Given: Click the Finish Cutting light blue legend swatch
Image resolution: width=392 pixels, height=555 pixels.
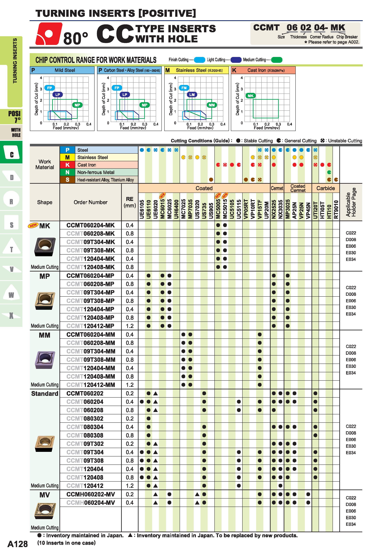Looking at the screenshot, I should tap(200, 60).
